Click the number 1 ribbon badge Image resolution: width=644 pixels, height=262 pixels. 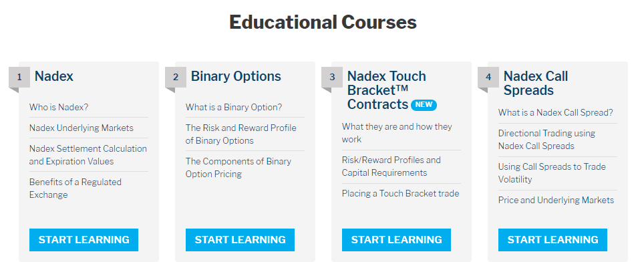tap(19, 78)
